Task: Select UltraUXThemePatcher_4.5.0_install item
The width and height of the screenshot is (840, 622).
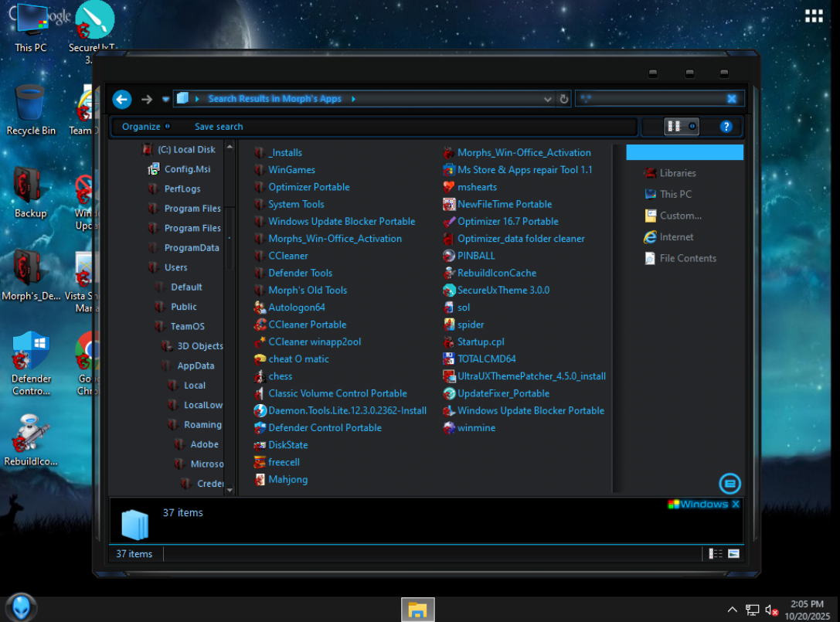Action: point(525,376)
